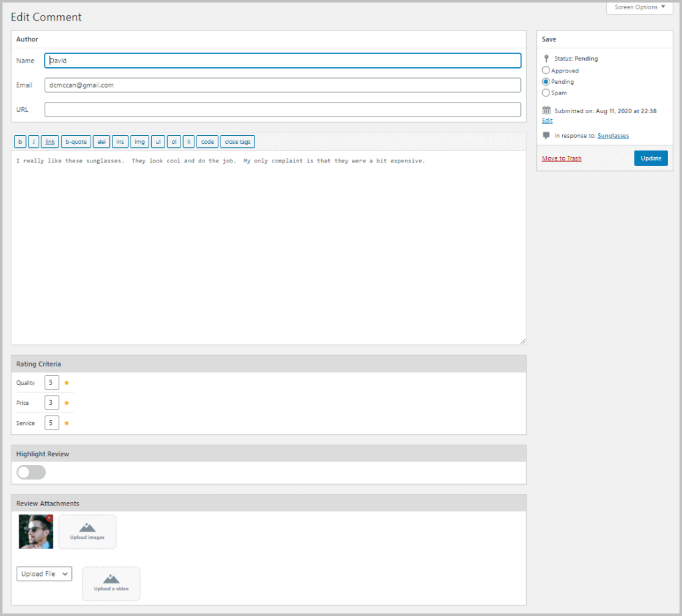Click the bold (b) quicktag button

[20, 141]
